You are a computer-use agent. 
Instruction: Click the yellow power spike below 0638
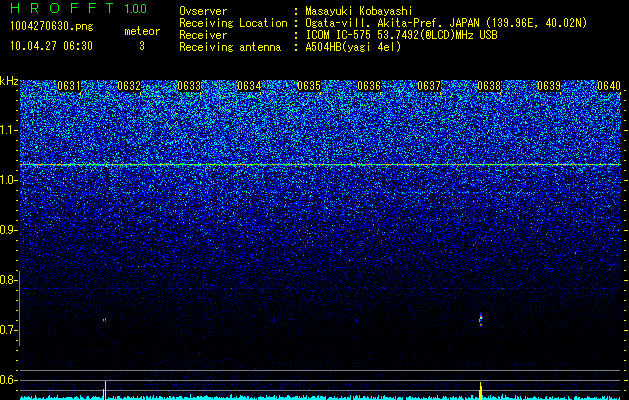(481, 391)
